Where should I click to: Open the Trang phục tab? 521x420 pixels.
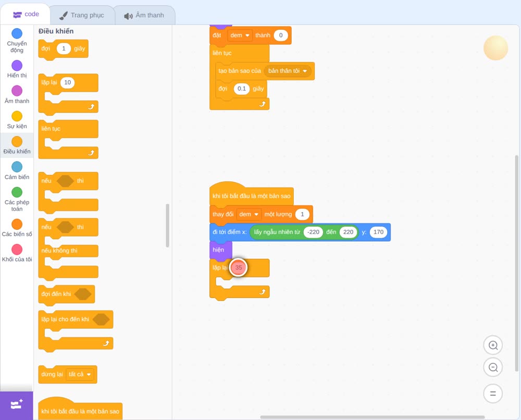click(x=82, y=15)
